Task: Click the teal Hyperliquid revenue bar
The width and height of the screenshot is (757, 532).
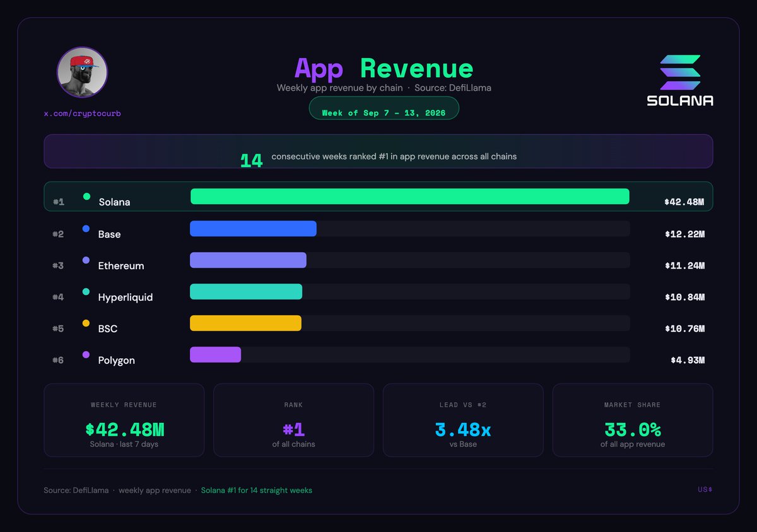Action: coord(246,291)
